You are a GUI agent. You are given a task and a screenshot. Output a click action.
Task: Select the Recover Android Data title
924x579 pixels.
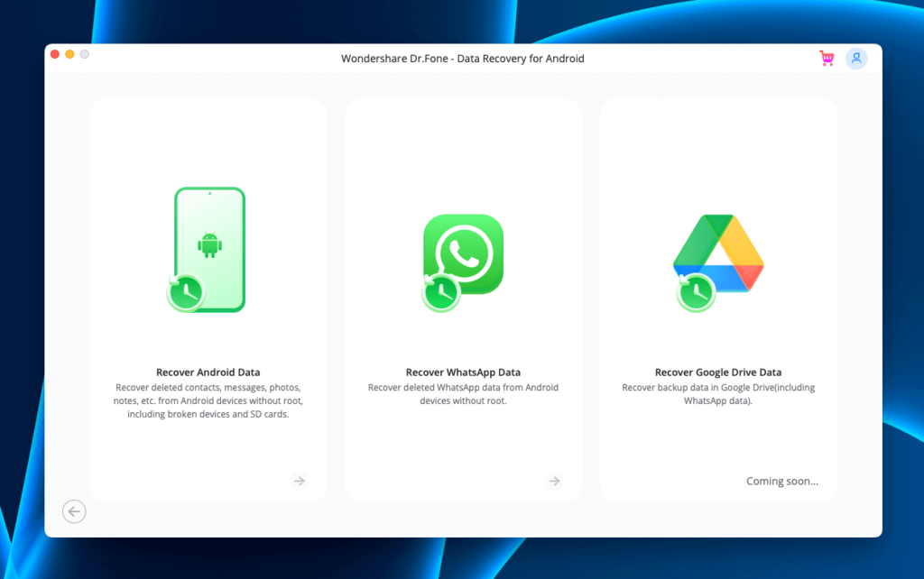208,372
